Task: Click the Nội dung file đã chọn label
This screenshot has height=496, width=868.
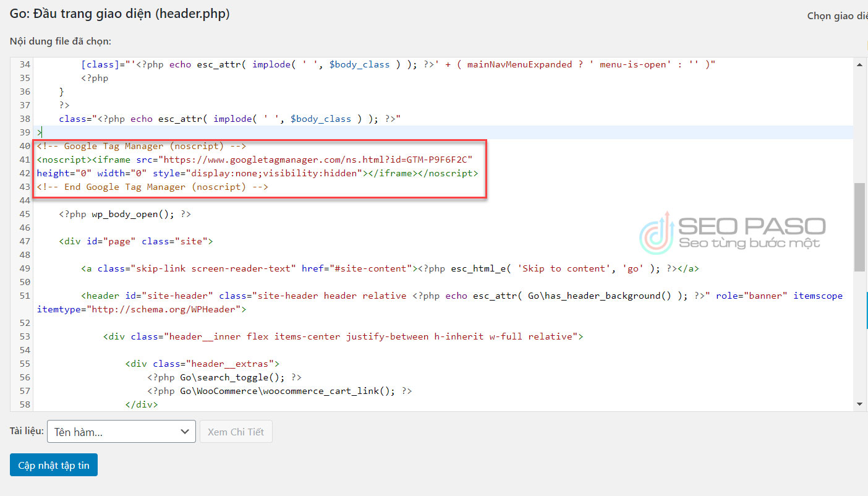Action: pos(60,41)
